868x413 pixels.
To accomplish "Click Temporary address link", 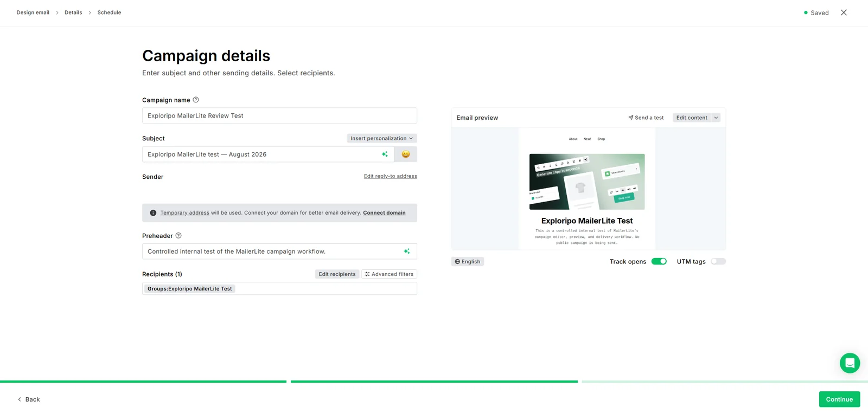I will (184, 213).
